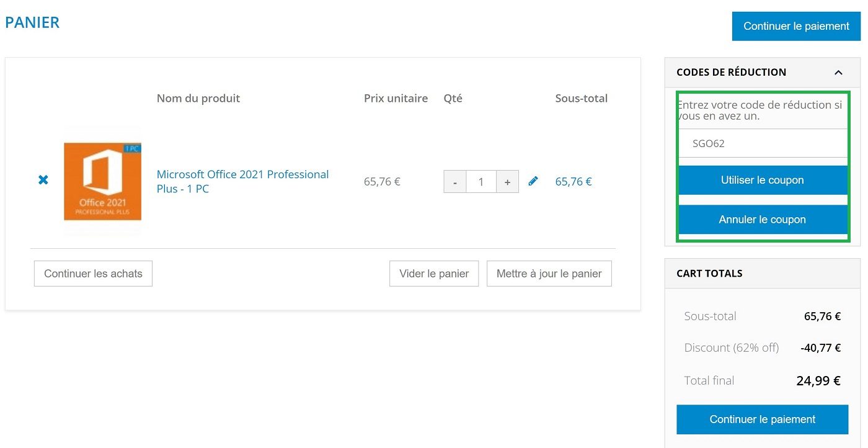Increase quantity with the plus button

click(x=507, y=182)
